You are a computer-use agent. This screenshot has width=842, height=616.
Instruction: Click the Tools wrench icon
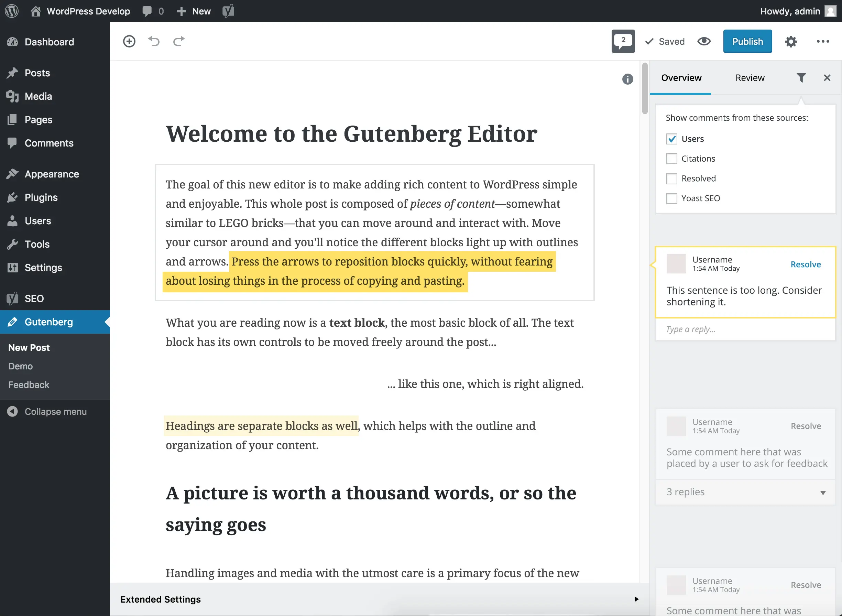tap(12, 244)
